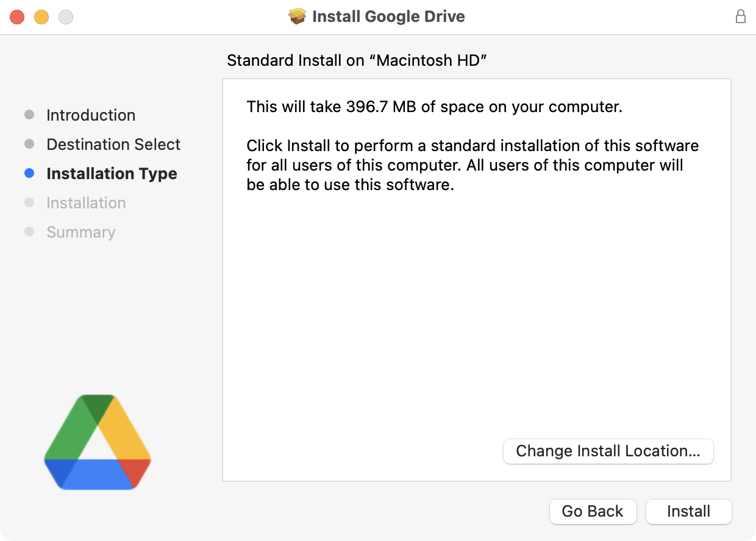
Task: Select the Installation step in sidebar
Action: 86,202
